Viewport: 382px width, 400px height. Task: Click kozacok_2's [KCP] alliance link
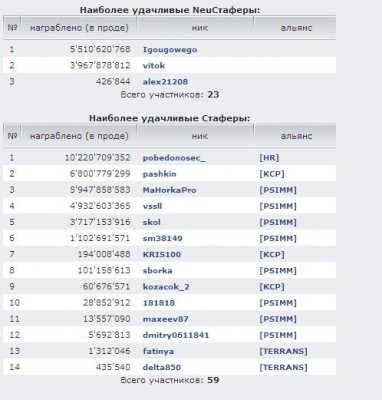272,287
